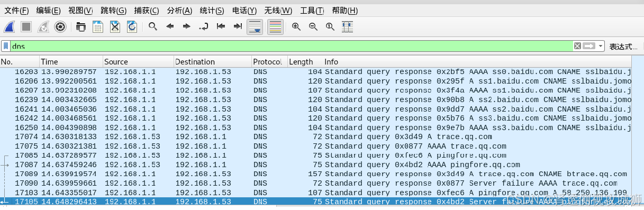The width and height of the screenshot is (644, 210).
Task: Close this capture file
Action: pyautogui.click(x=115, y=26)
